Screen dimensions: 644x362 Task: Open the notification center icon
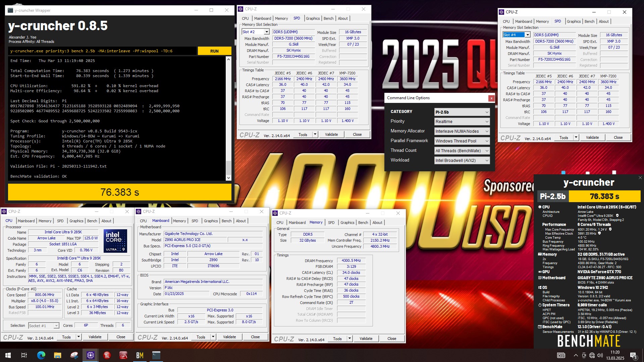coord(634,356)
